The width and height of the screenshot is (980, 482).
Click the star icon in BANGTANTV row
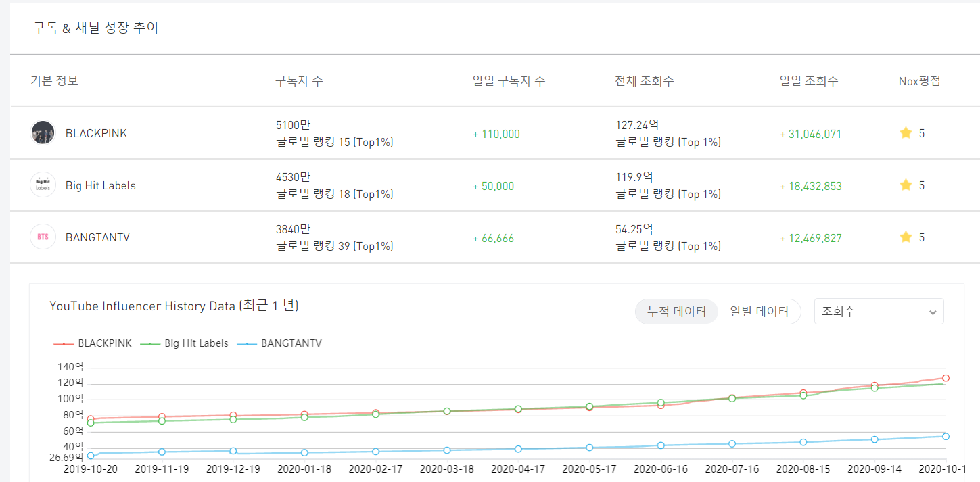coord(906,237)
